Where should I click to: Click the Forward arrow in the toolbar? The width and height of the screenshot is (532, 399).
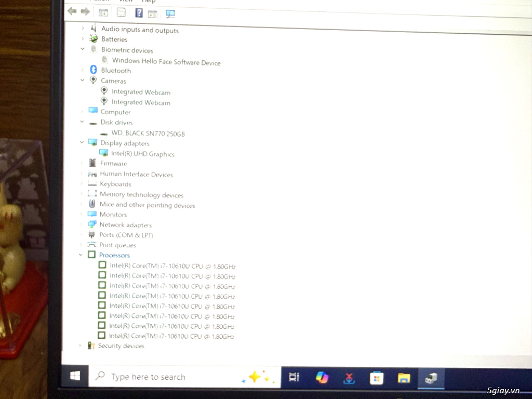tap(85, 11)
